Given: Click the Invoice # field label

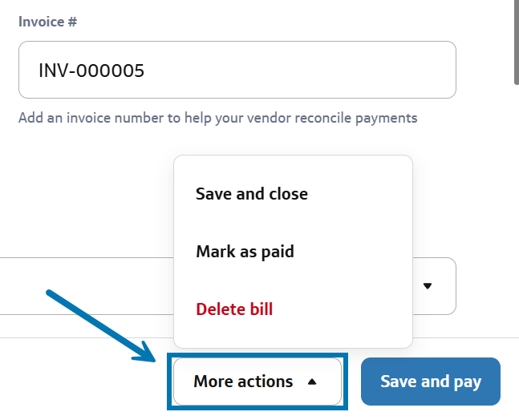Looking at the screenshot, I should tap(48, 22).
